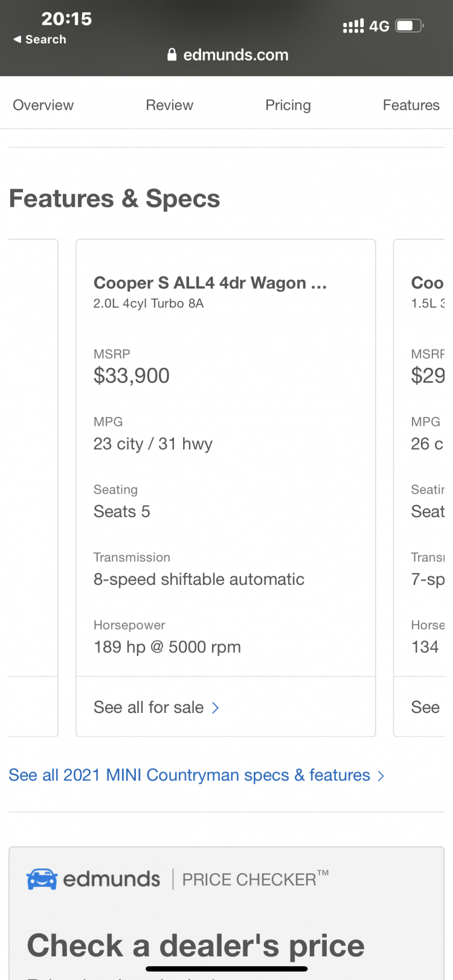Click the Edmunds Price Checker wordmark
This screenshot has height=980, width=453.
coord(178,879)
